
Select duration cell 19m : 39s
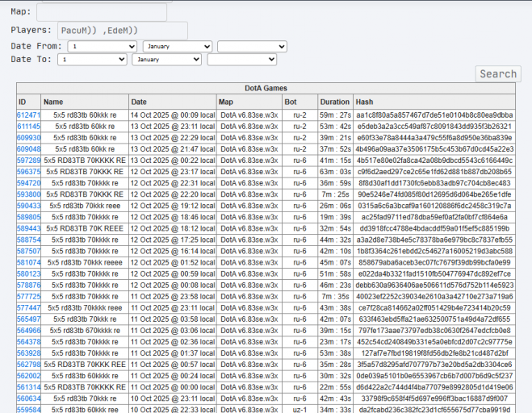[x=335, y=217]
